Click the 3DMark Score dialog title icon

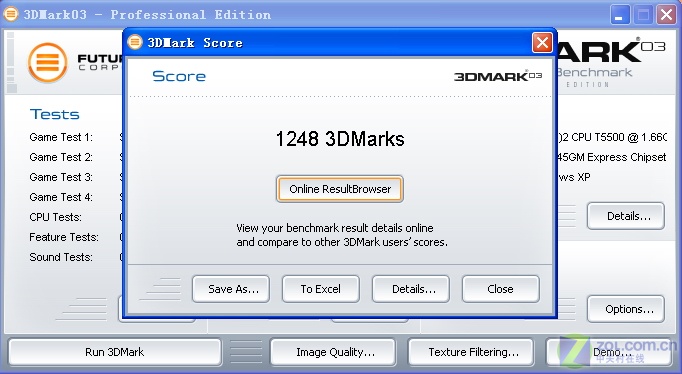pyautogui.click(x=135, y=42)
